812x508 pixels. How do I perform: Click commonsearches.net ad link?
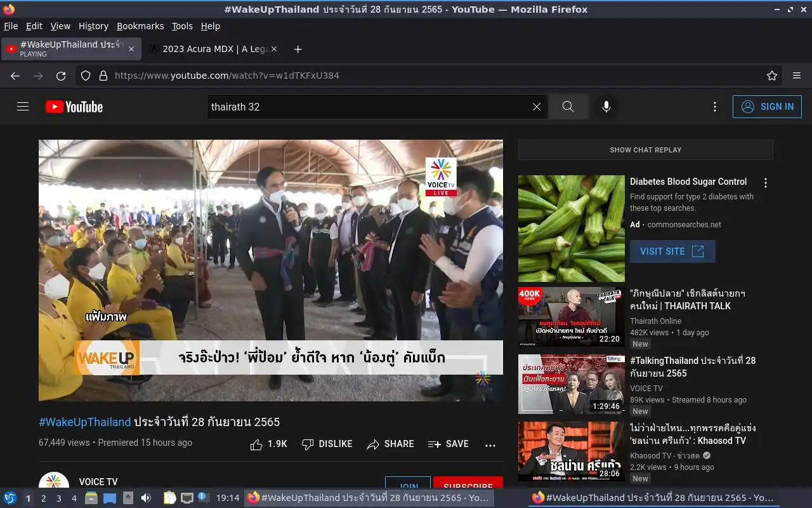pyautogui.click(x=684, y=225)
